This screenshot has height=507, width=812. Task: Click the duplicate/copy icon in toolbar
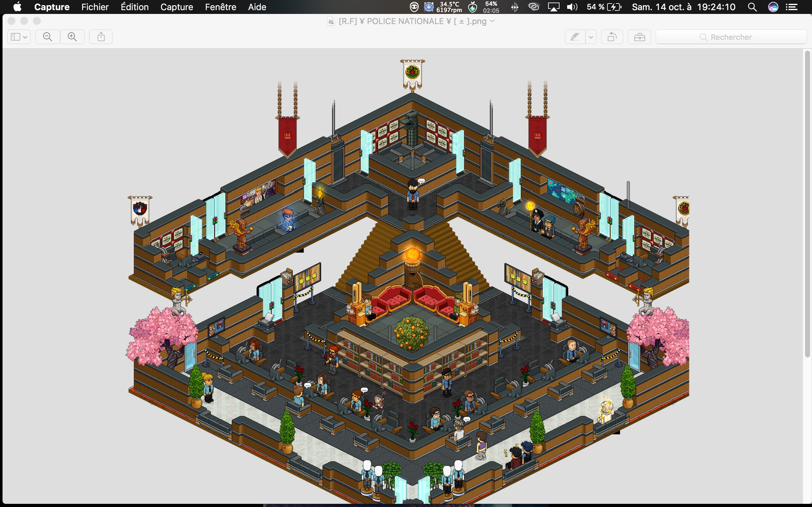tap(611, 37)
